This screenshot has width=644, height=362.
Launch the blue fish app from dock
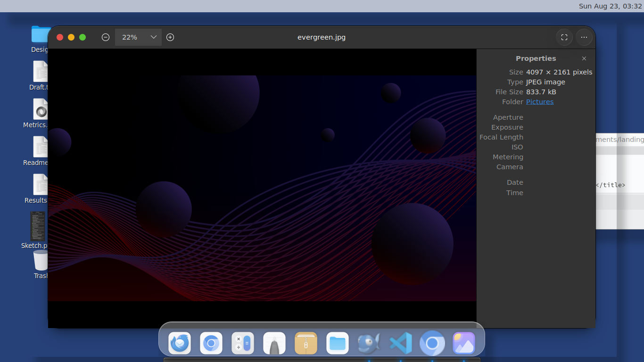pyautogui.click(x=369, y=343)
